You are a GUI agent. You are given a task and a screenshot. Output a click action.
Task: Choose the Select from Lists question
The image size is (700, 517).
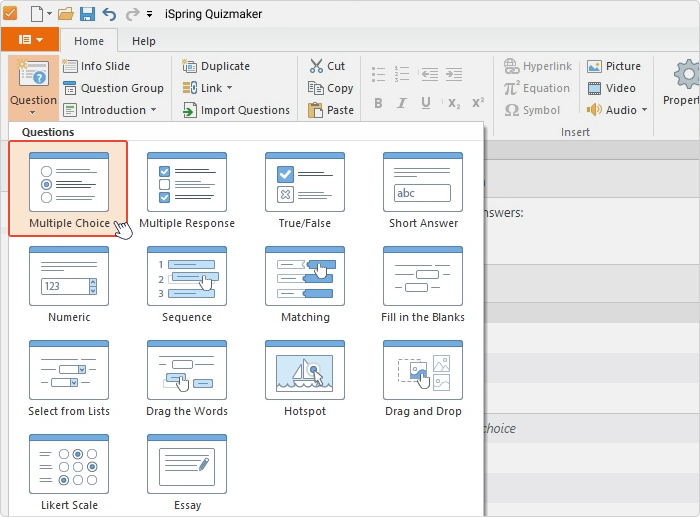[x=69, y=377]
